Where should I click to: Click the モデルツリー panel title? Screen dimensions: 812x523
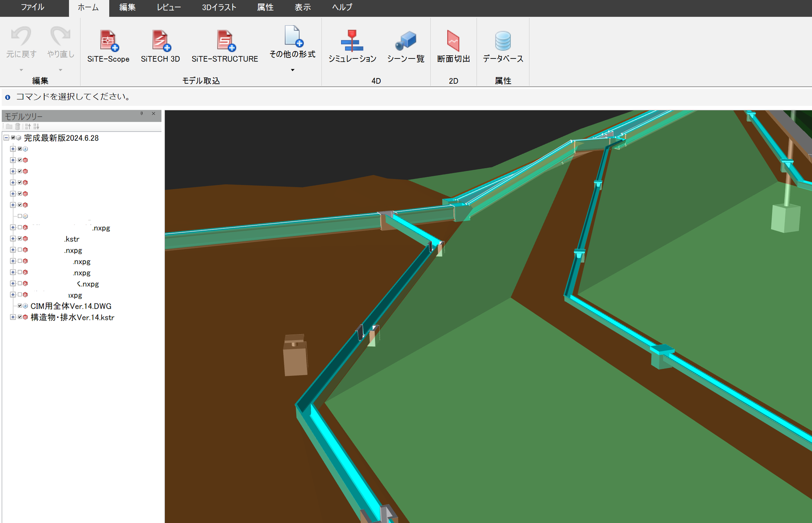[24, 116]
